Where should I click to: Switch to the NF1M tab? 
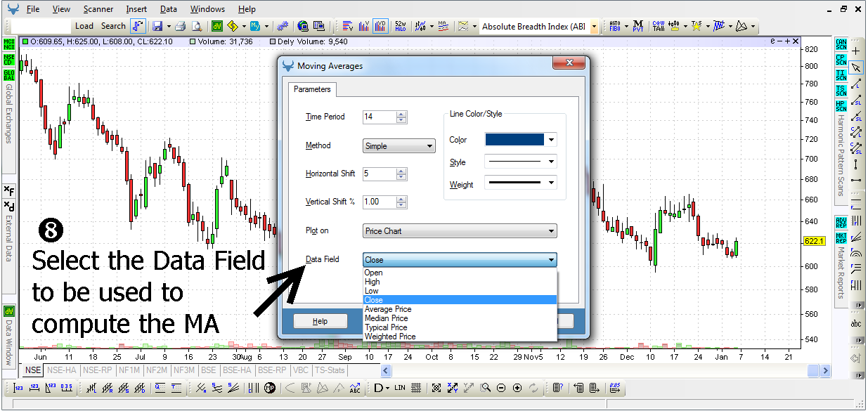129,370
